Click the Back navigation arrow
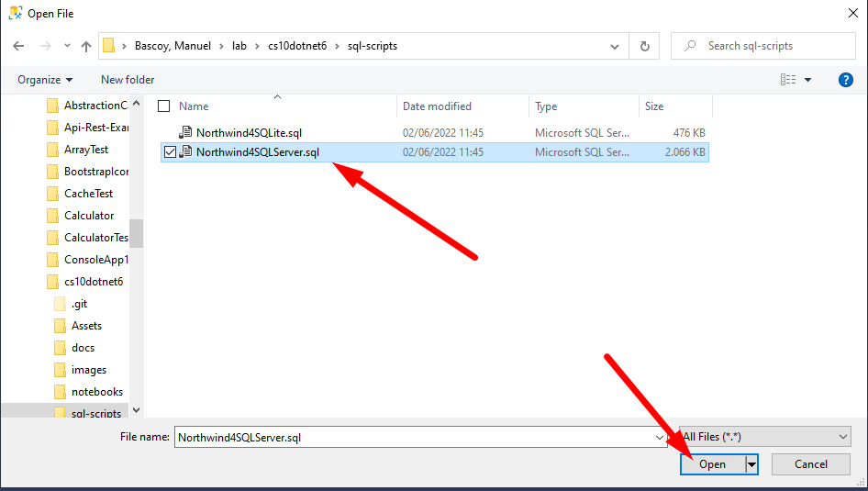The width and height of the screenshot is (868, 491). coord(18,46)
